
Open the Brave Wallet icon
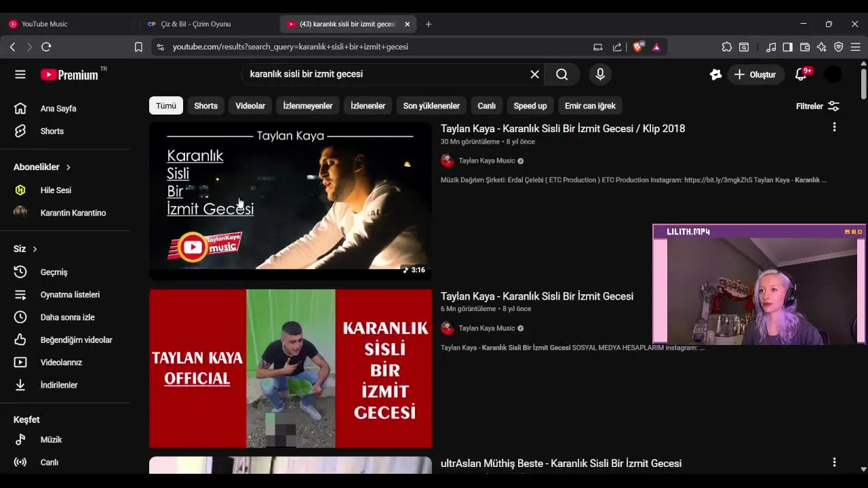pyautogui.click(x=805, y=47)
